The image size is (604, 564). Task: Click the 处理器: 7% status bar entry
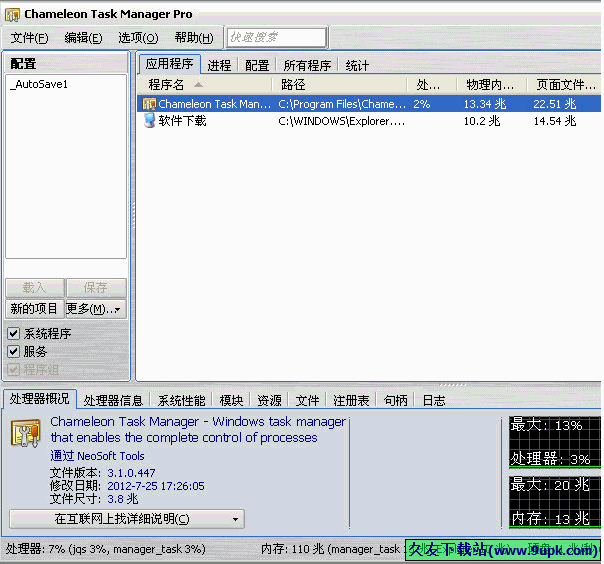point(106,549)
